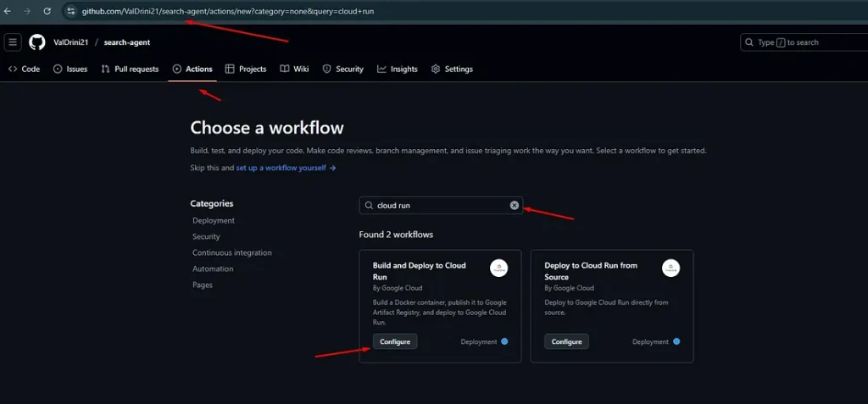Open the Actions tab
This screenshot has height=404, width=868.
[192, 69]
